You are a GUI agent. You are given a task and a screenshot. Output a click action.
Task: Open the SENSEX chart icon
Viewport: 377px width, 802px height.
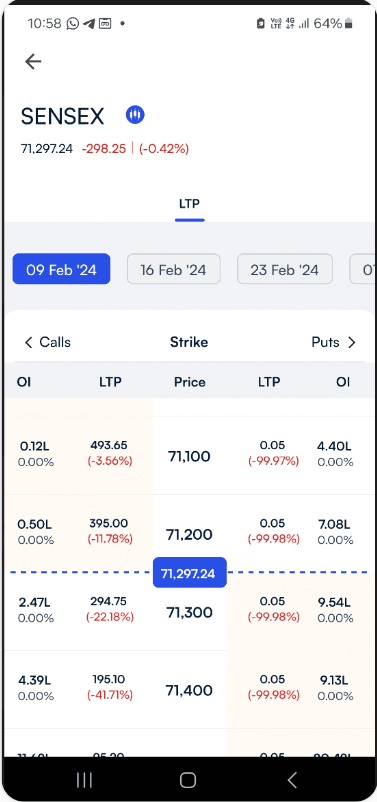135,115
